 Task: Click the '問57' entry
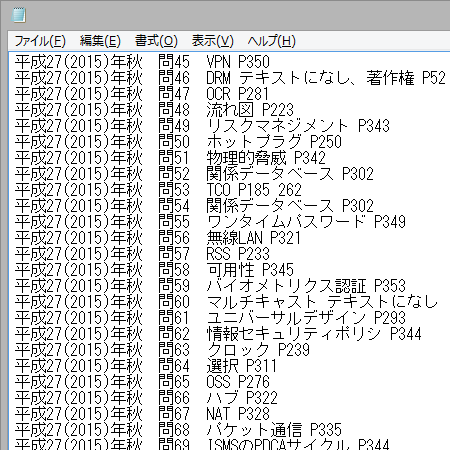(x=174, y=254)
